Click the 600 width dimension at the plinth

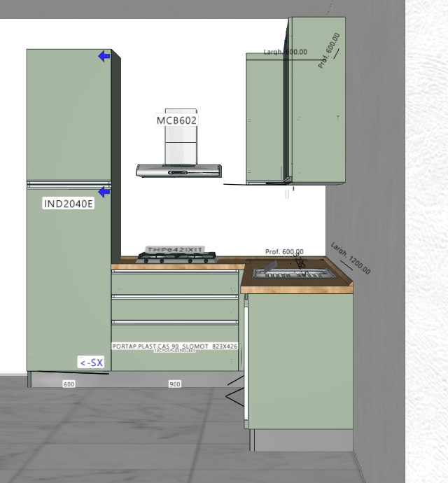(69, 384)
